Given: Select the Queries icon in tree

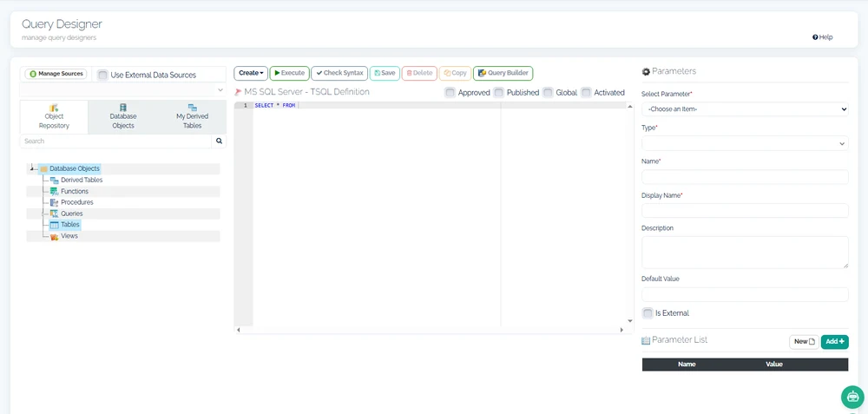Looking at the screenshot, I should click(x=54, y=214).
